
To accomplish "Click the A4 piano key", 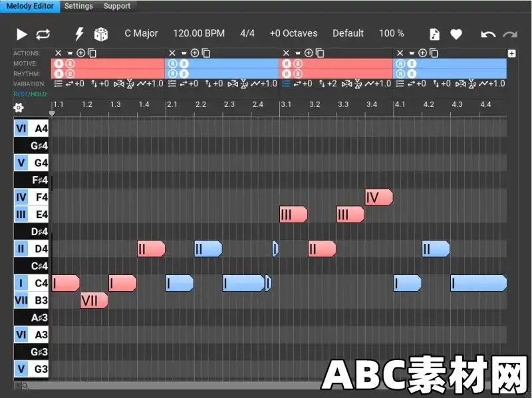I will (x=31, y=128).
